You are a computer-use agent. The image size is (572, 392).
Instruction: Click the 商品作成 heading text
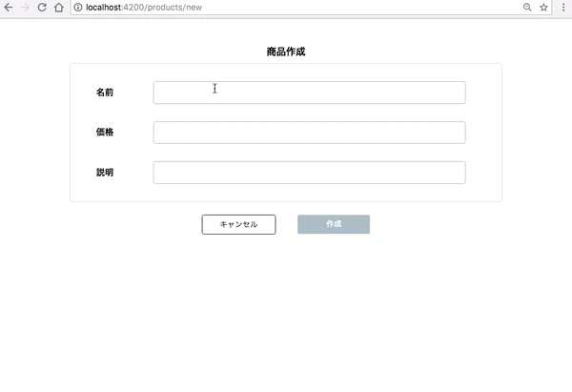tap(286, 52)
